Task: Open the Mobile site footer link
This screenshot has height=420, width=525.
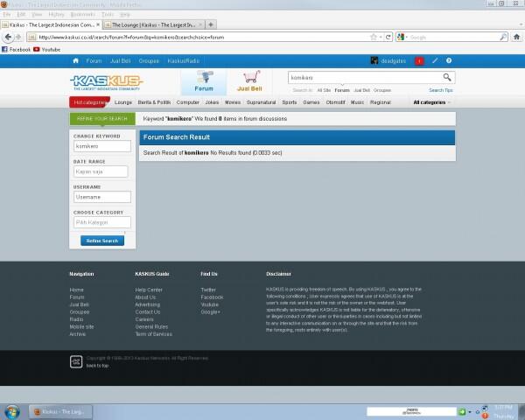Action: click(x=81, y=326)
